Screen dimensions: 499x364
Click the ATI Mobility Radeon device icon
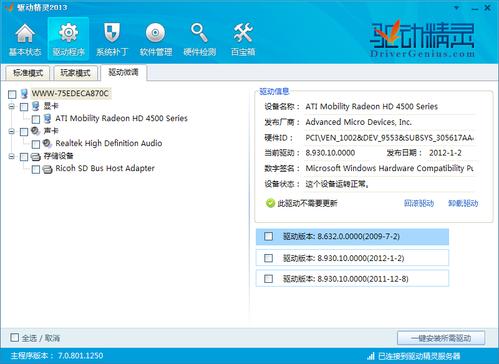coord(47,118)
